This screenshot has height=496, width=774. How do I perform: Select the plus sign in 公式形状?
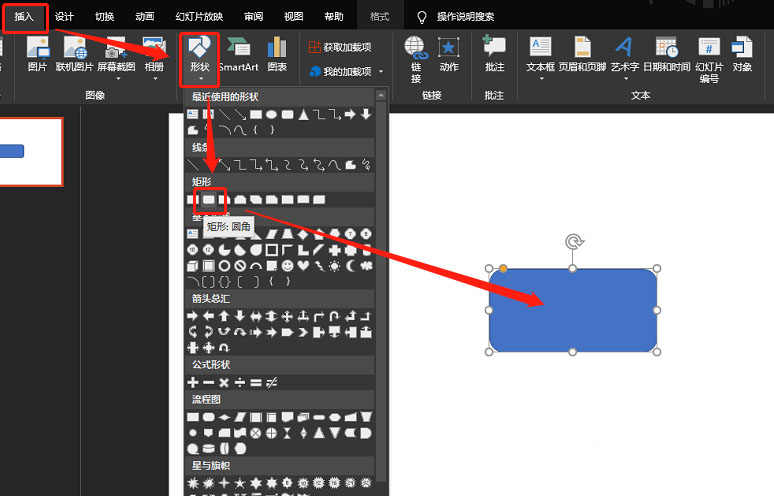click(x=193, y=382)
